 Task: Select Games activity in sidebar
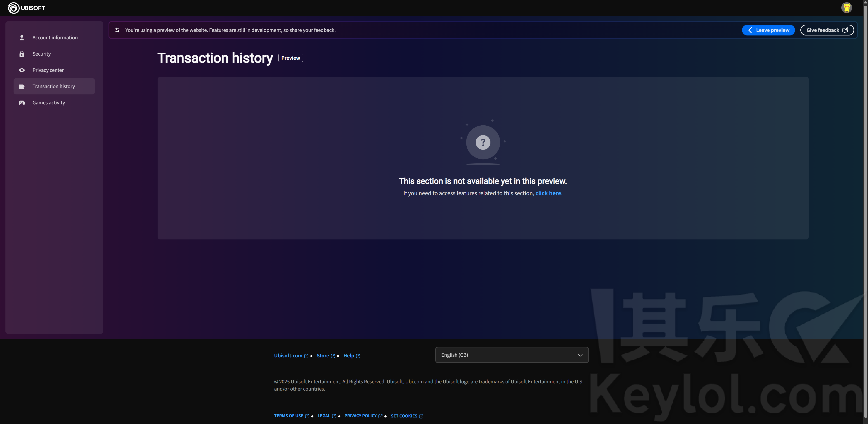49,103
